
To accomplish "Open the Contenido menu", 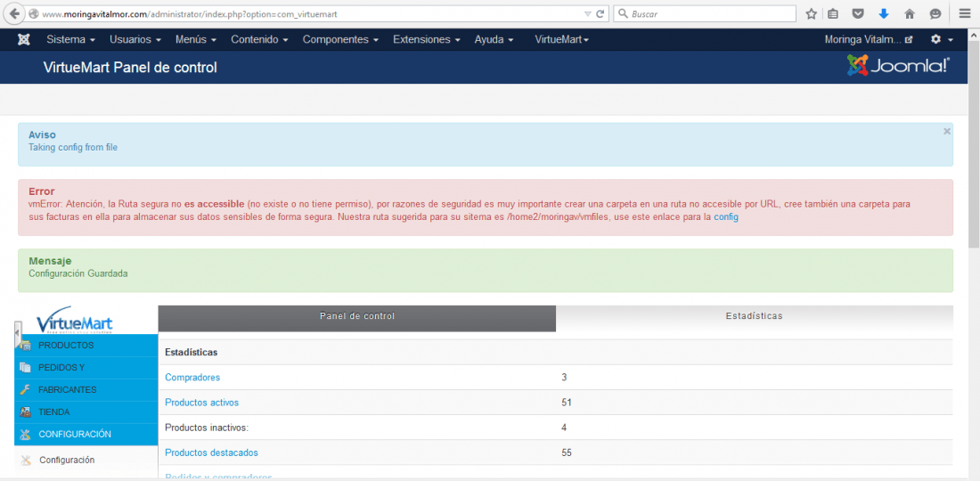I will tap(259, 39).
